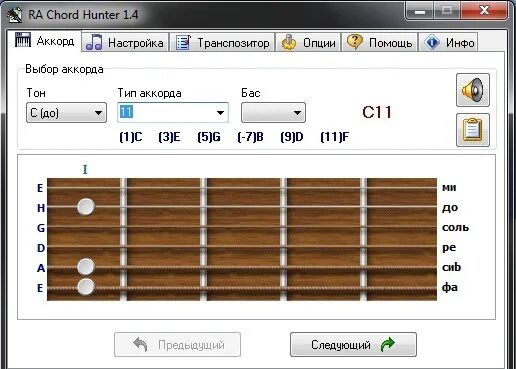Open the Опции tab
This screenshot has height=369, width=516.
(308, 42)
